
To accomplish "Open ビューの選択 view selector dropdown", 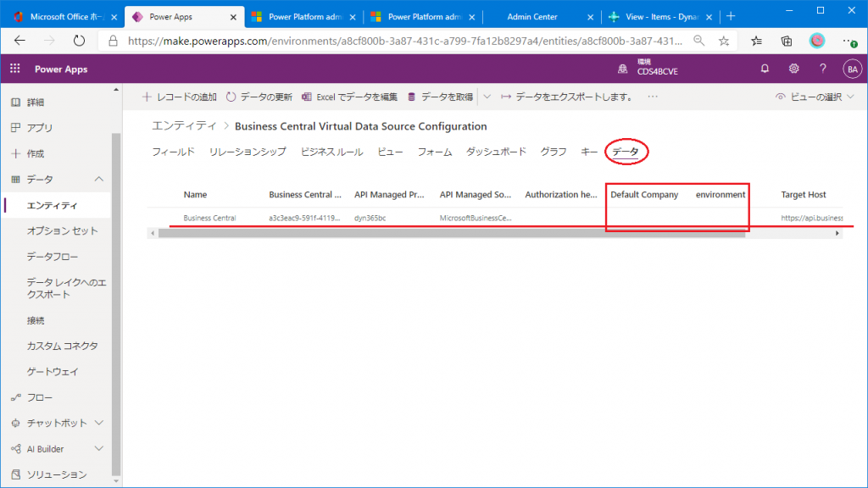I will coord(815,97).
